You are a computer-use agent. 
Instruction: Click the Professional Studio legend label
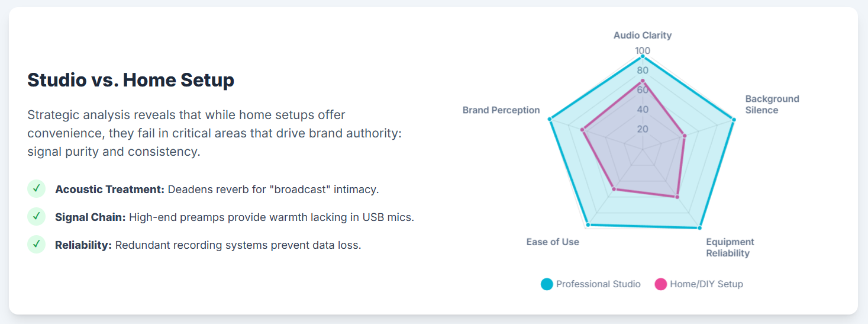[x=598, y=284]
